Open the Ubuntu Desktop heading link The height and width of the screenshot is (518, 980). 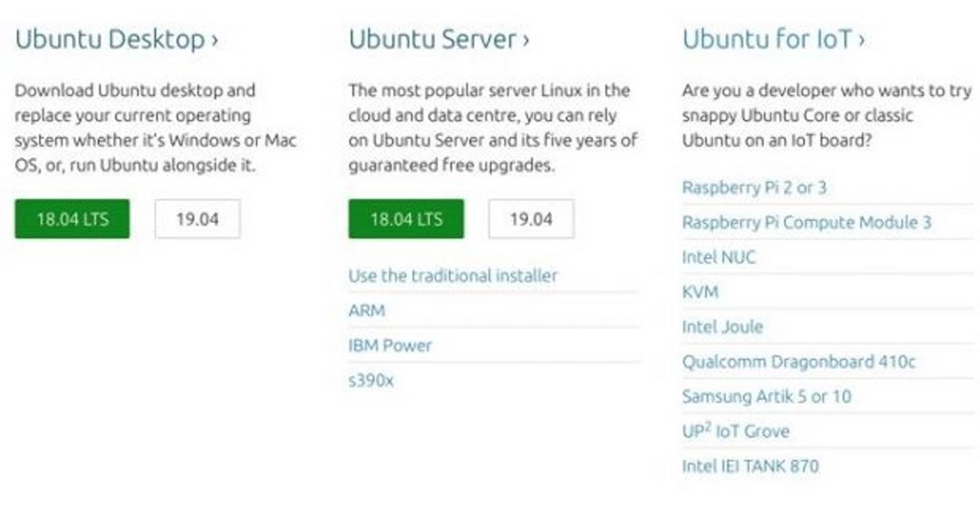tap(116, 39)
